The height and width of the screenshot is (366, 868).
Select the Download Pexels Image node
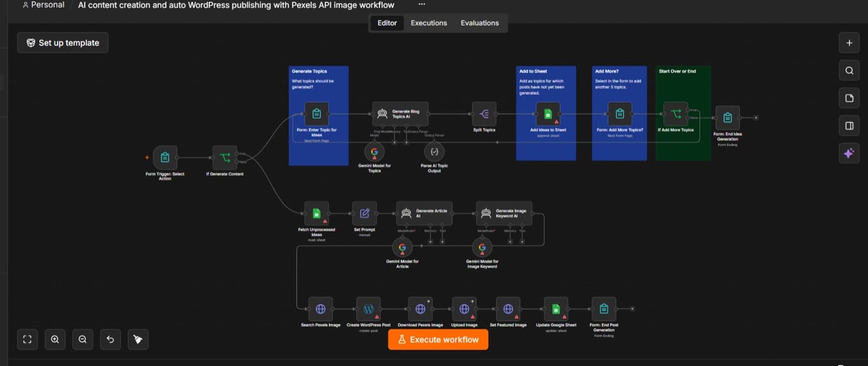420,309
